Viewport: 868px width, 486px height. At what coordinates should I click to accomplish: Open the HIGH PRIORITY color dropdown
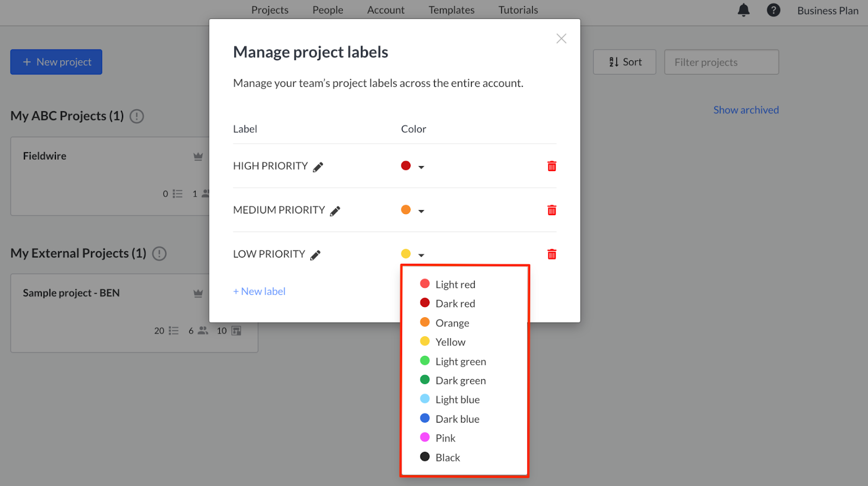(422, 166)
